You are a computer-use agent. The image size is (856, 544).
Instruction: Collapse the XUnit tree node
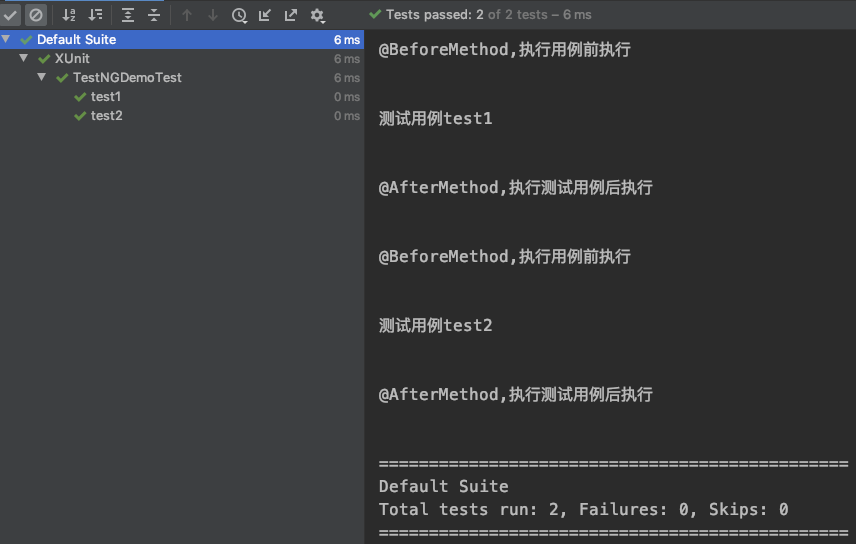coord(23,58)
